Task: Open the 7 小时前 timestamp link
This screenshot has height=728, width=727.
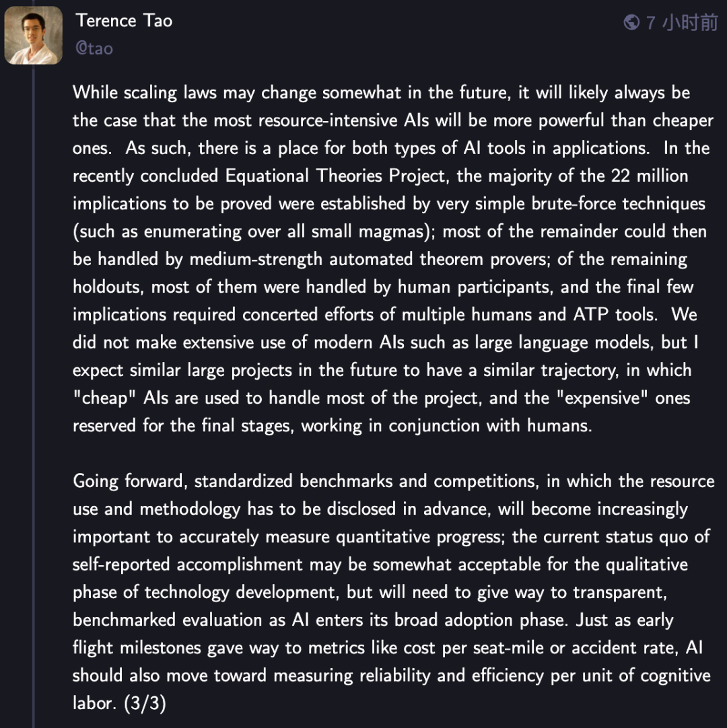Action: coord(681,23)
